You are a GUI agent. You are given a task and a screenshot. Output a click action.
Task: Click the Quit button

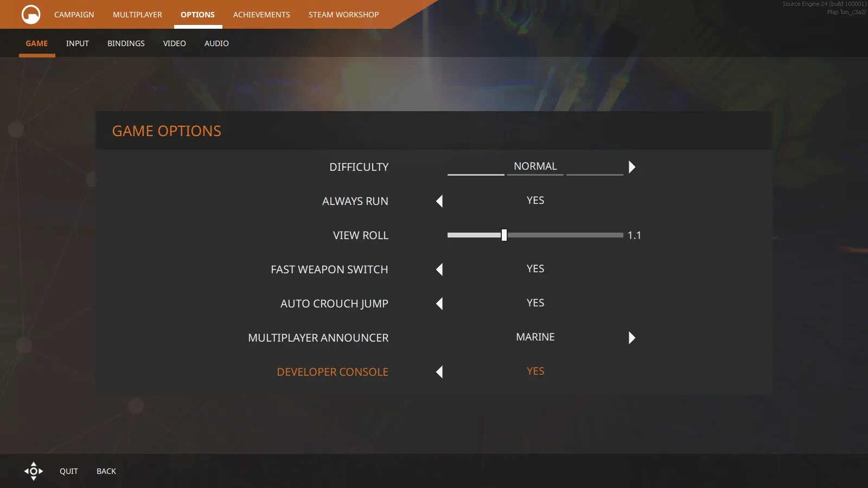[x=69, y=471]
